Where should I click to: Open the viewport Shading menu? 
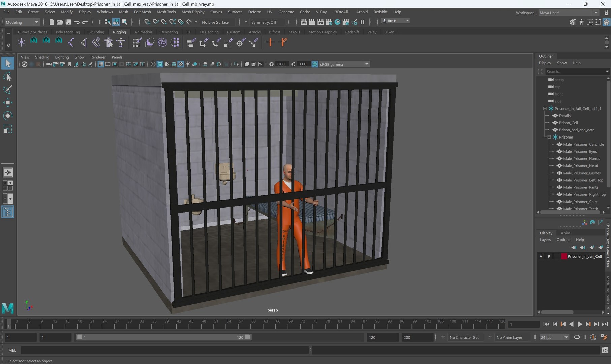tap(42, 57)
